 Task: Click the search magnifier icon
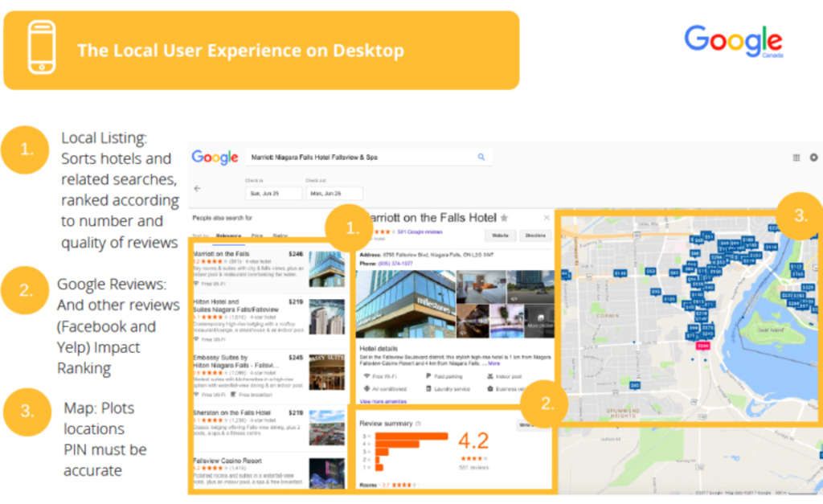tap(480, 157)
